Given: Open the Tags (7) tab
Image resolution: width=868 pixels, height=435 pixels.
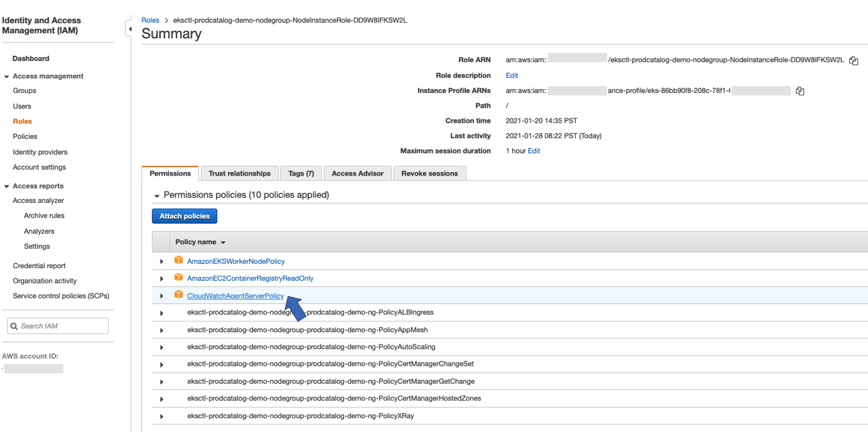Looking at the screenshot, I should click(301, 173).
